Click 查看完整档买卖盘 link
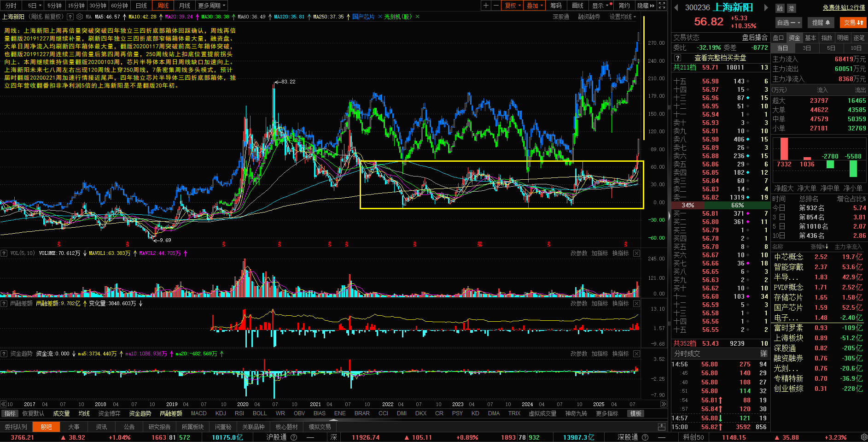The height and width of the screenshot is (442, 868). click(720, 58)
